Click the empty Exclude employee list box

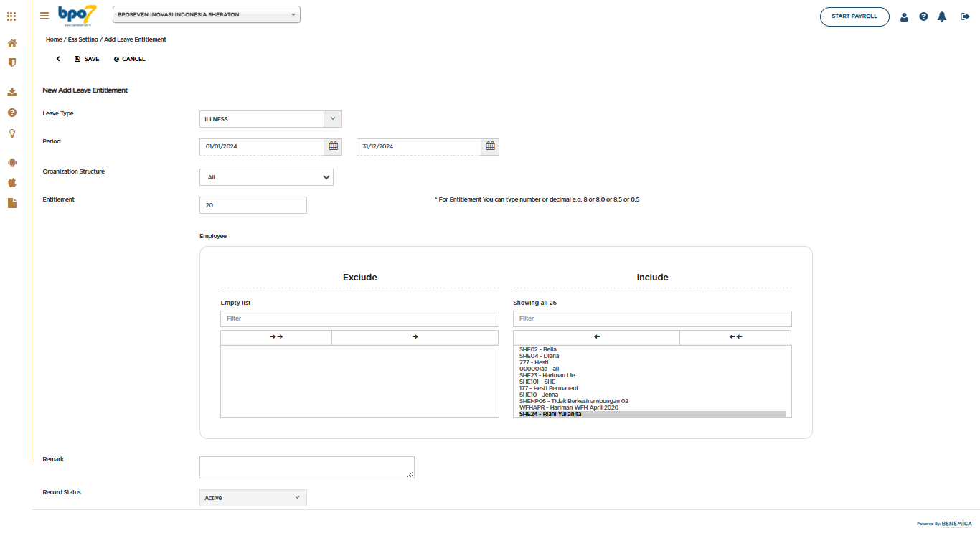(x=359, y=382)
